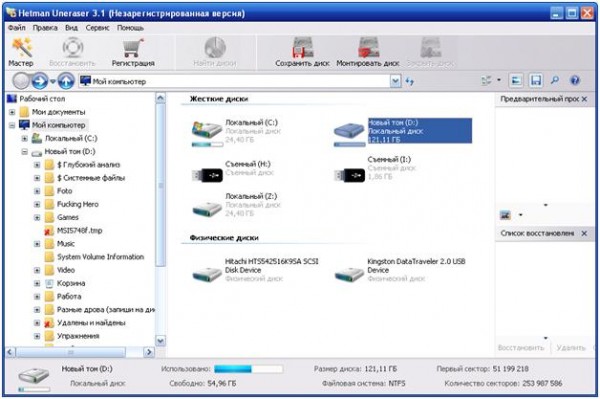The image size is (600, 399).
Task: Select the Упражнения folder in tree
Action: [x=78, y=336]
